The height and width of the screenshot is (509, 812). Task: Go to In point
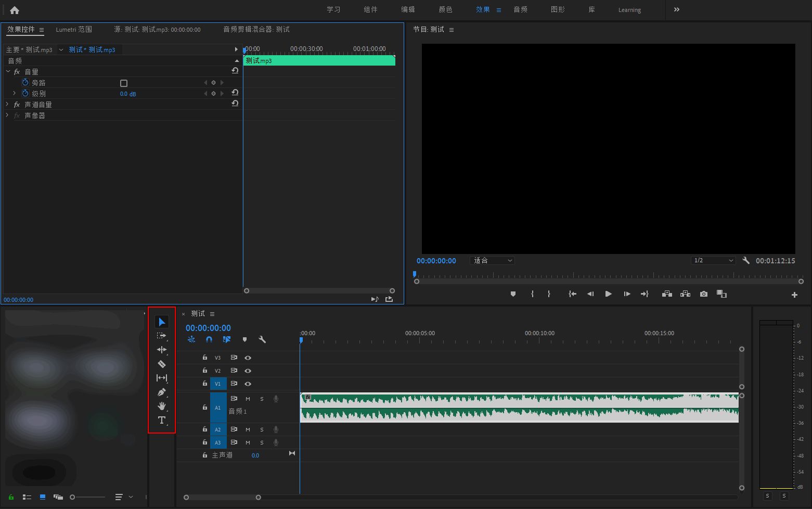(572, 294)
